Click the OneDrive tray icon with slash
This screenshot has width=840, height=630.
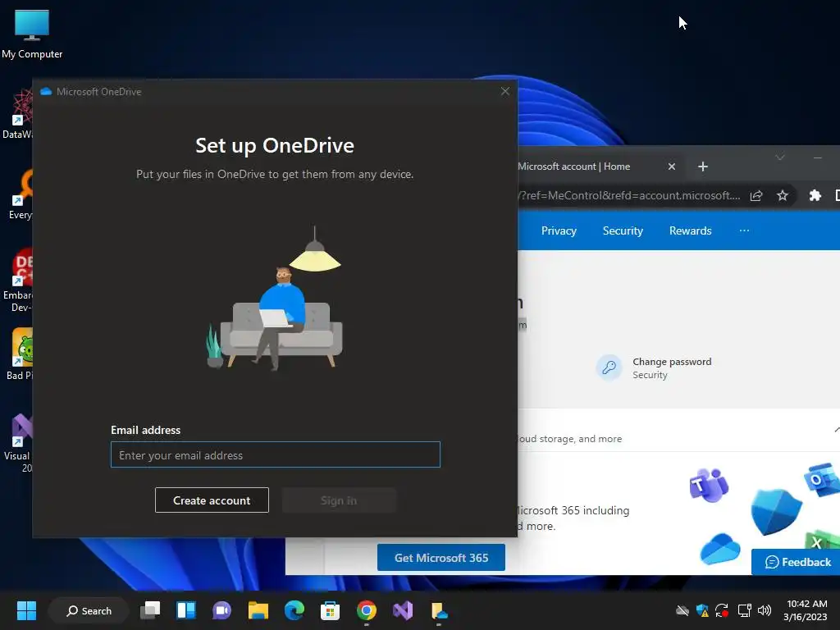[x=682, y=610]
